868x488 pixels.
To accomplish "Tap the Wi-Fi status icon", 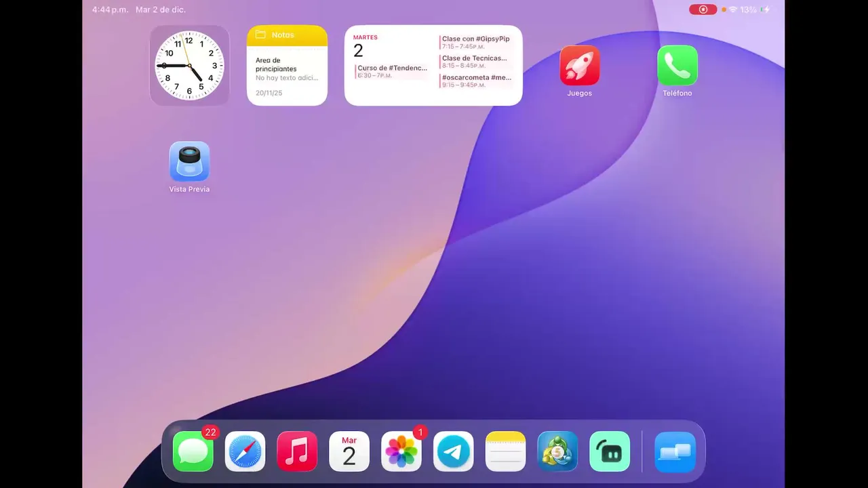I will (733, 9).
